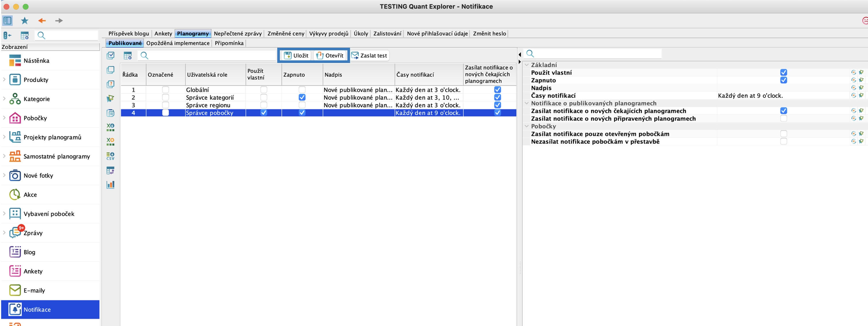
Task: Click the bar chart icon
Action: coord(110,185)
